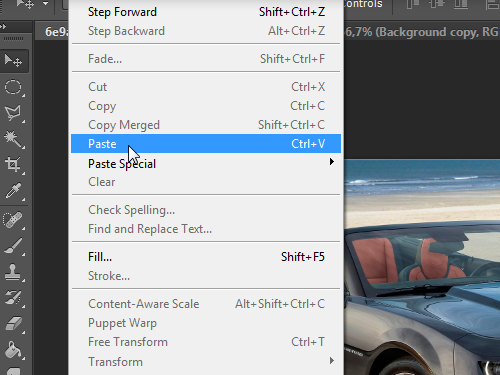
Task: Expand the collapsed toolbar double-arrow
Action: [x=3, y=26]
